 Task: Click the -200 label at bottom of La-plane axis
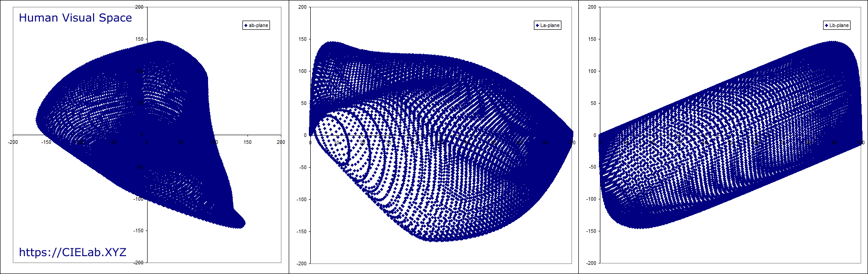[x=302, y=263]
